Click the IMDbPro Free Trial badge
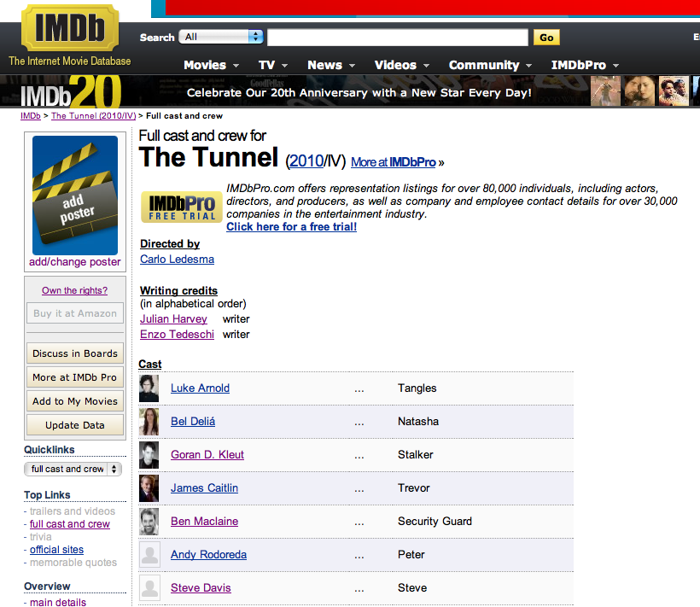Screen dimensions: 700x607 pyautogui.click(x=182, y=207)
